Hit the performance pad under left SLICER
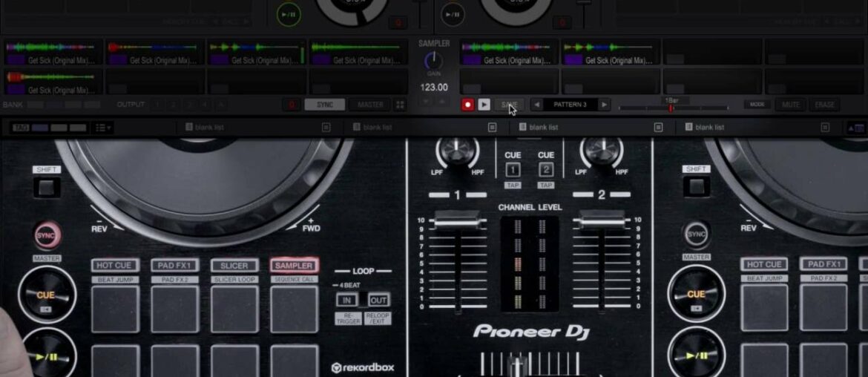This screenshot has width=868, height=377. click(234, 309)
